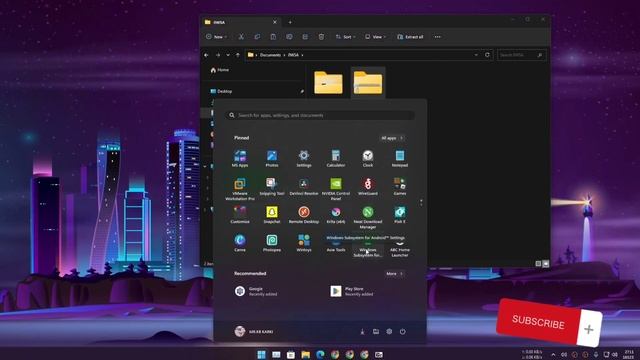This screenshot has width=640, height=360.
Task: Open File Explorer from Start menu footer
Action: point(376,332)
